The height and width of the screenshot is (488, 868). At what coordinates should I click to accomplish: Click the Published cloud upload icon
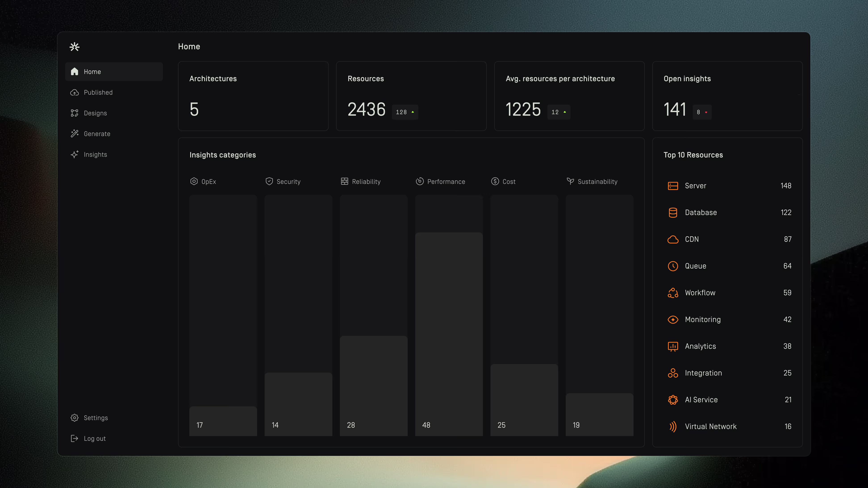(x=75, y=92)
